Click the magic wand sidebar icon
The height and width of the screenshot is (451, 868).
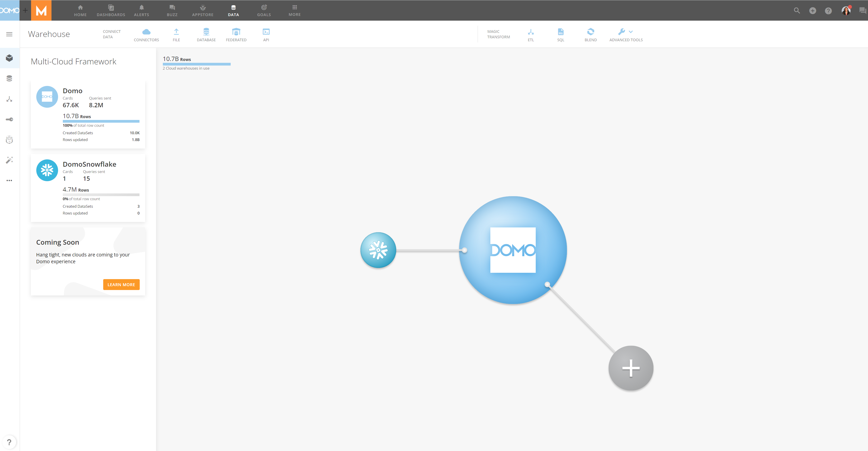10,160
